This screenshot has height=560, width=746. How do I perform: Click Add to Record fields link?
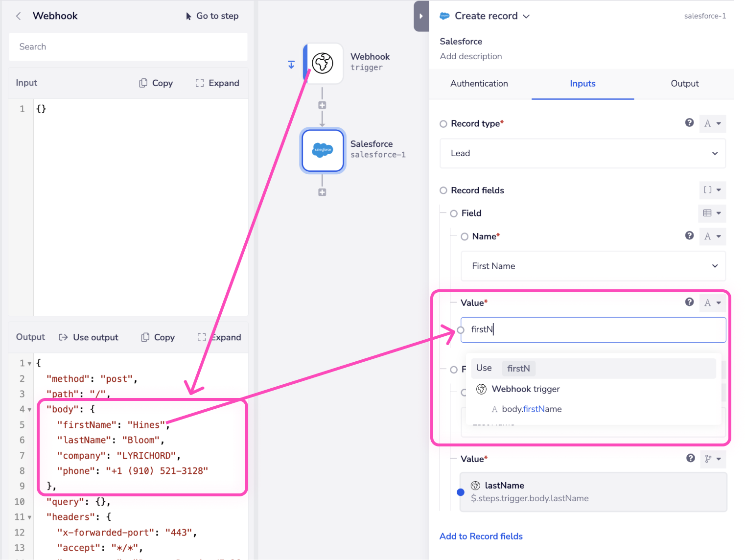481,537
